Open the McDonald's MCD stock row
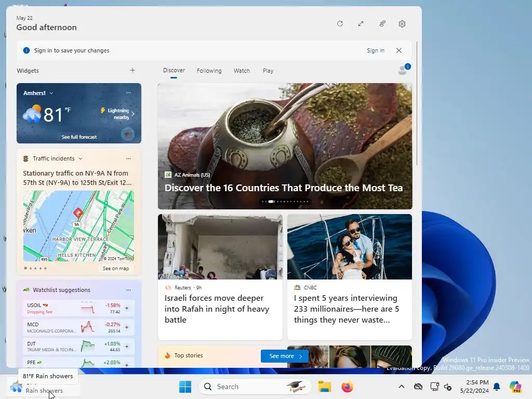 click(x=79, y=327)
